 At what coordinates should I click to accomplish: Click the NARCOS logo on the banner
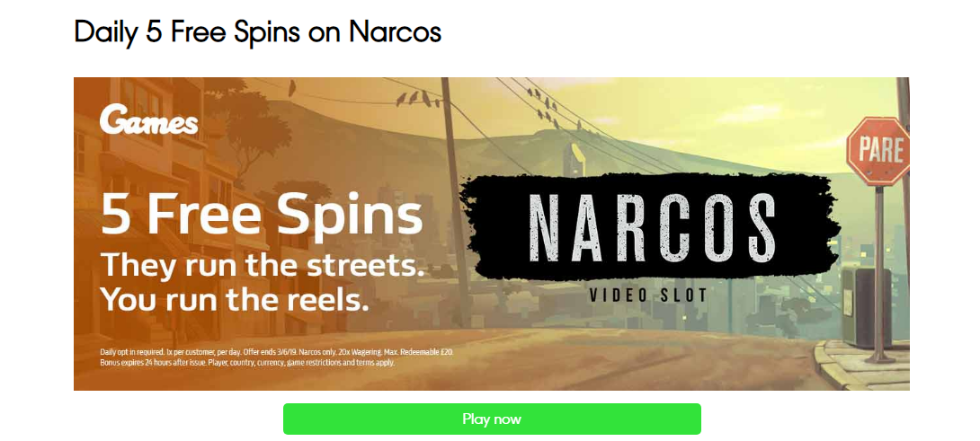click(x=652, y=226)
